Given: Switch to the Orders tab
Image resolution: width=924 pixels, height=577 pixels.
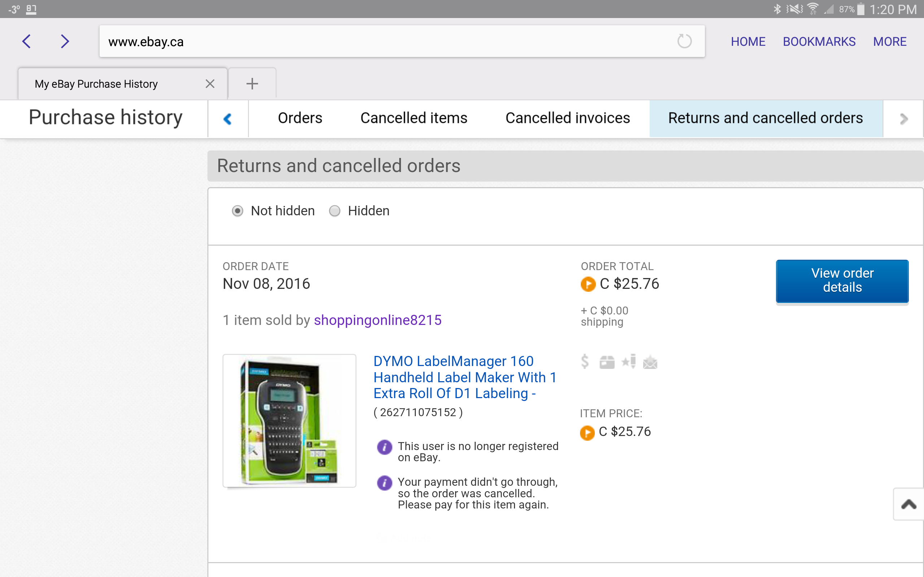Looking at the screenshot, I should coord(300,118).
